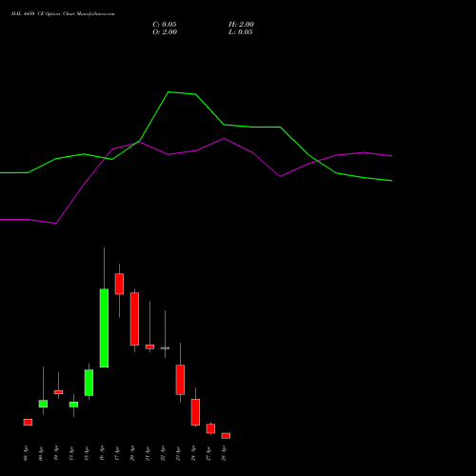Image resolution: width=476 pixels, height=476 pixels.
Task: Click the long red candle for 20 Apr
Action: [134, 319]
